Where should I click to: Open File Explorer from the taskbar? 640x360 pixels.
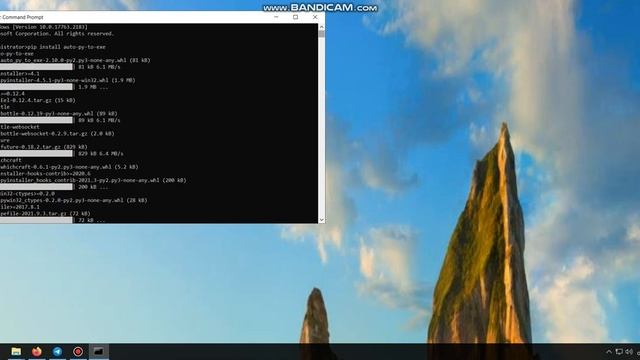click(16, 351)
